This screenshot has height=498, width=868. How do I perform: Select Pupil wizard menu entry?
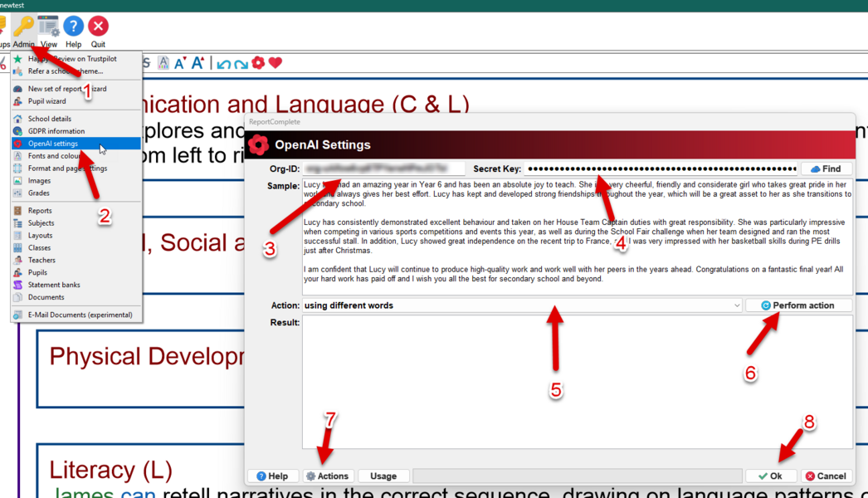pos(46,101)
